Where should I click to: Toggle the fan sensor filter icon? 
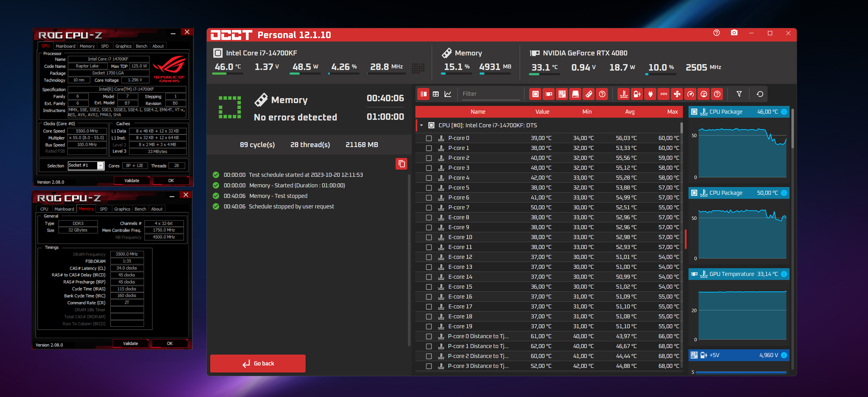coord(677,94)
